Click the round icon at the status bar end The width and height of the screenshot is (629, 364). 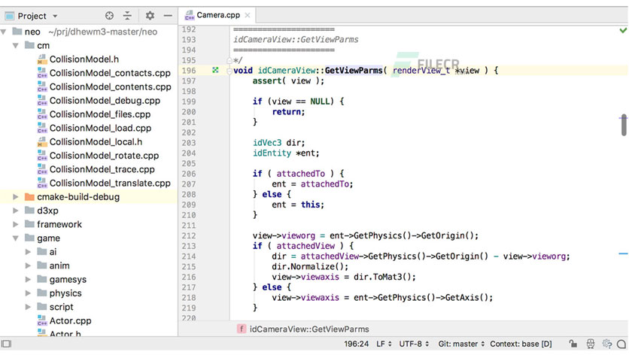click(621, 344)
